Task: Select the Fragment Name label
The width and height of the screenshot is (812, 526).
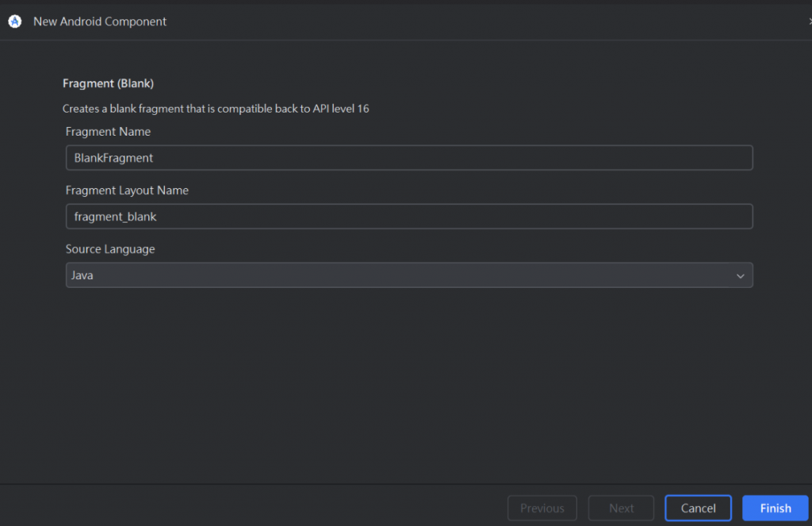Action: click(108, 132)
